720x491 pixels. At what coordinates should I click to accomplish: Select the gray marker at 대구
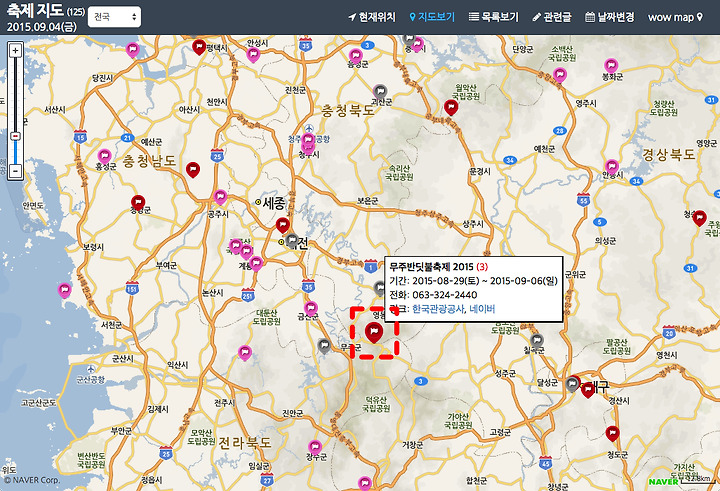[572, 384]
